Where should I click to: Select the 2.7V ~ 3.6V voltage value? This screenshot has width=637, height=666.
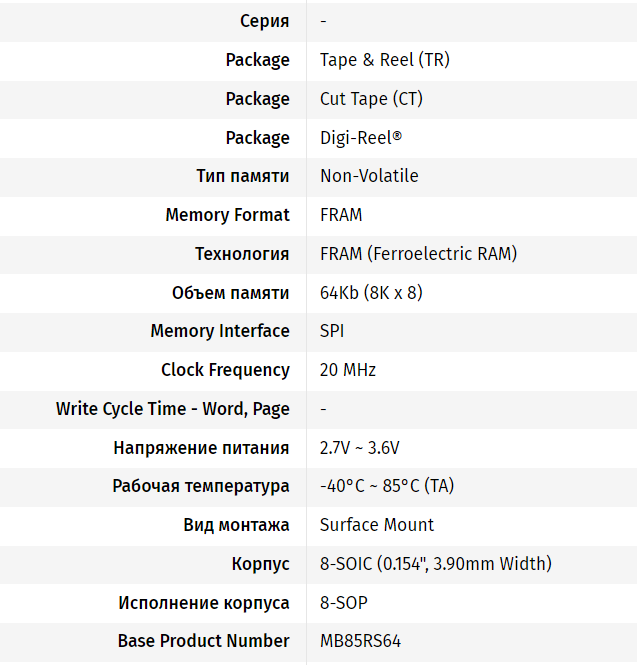click(359, 448)
